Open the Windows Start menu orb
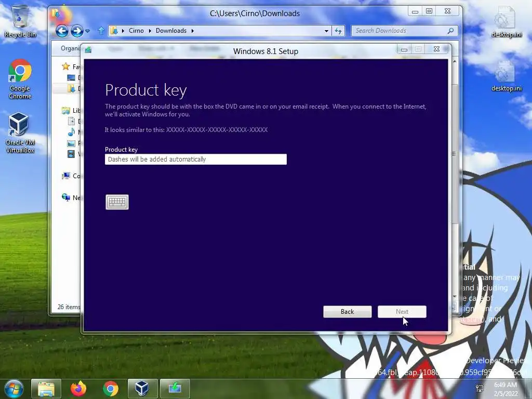532x399 pixels. click(x=14, y=389)
